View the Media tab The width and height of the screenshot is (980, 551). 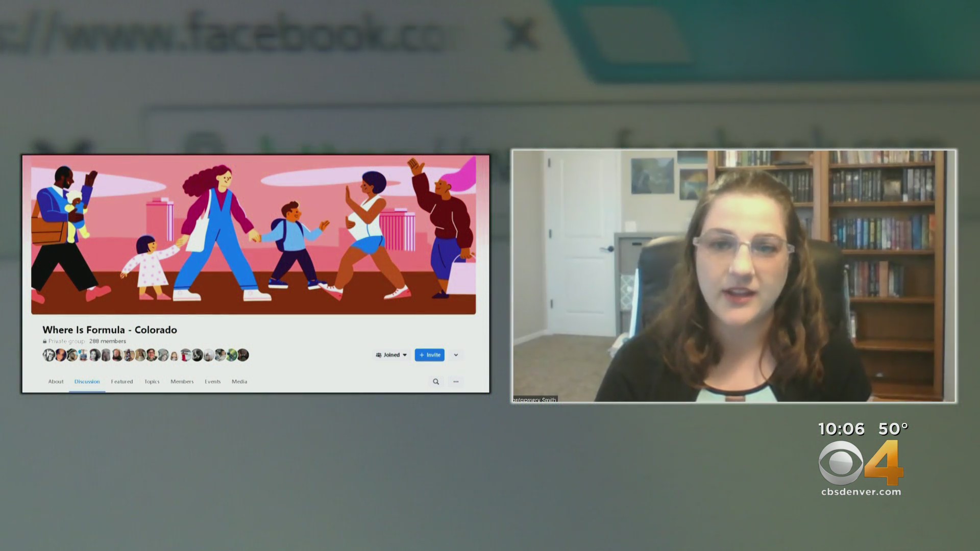click(x=239, y=382)
